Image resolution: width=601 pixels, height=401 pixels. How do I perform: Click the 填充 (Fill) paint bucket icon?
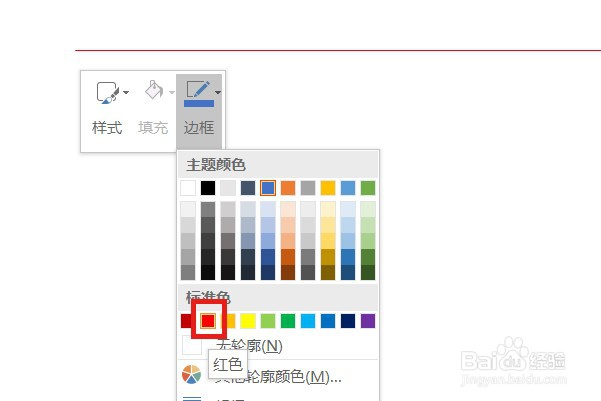[x=154, y=90]
